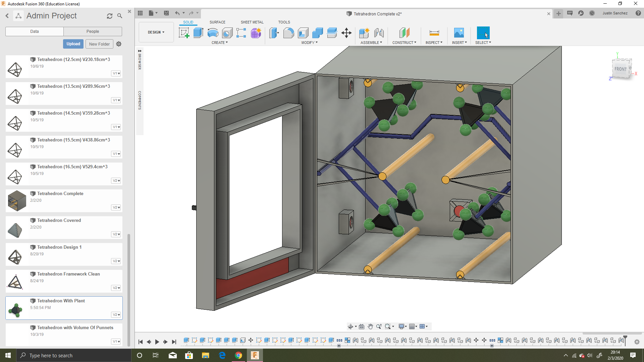Expand the SELECT menu
The image size is (644, 362).
coord(483,43)
